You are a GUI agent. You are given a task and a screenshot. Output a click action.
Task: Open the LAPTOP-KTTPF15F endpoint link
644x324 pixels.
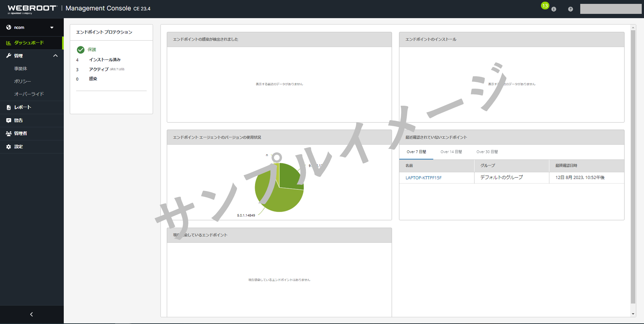coord(423,178)
